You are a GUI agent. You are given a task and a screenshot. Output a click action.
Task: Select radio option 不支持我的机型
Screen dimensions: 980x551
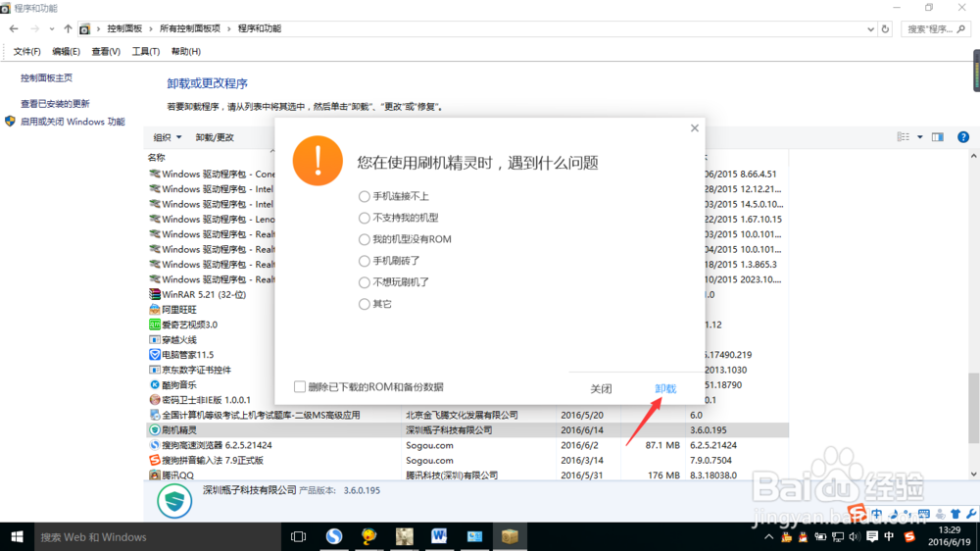pos(365,218)
